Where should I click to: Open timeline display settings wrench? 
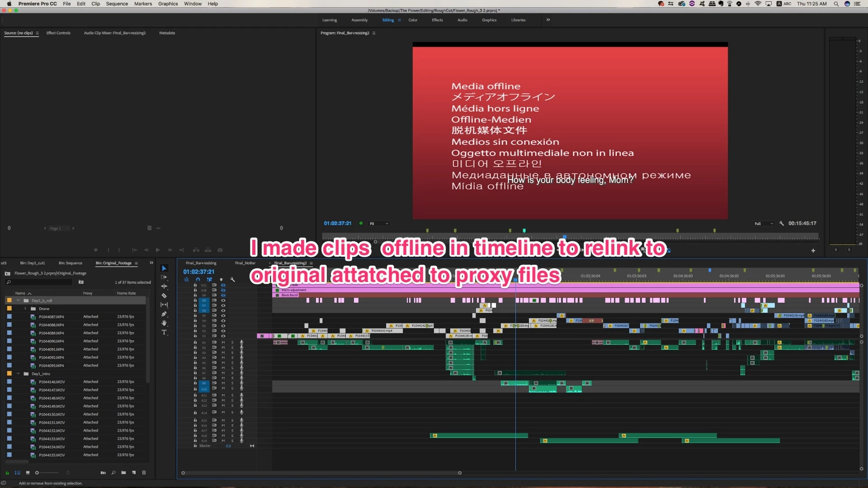(233, 280)
